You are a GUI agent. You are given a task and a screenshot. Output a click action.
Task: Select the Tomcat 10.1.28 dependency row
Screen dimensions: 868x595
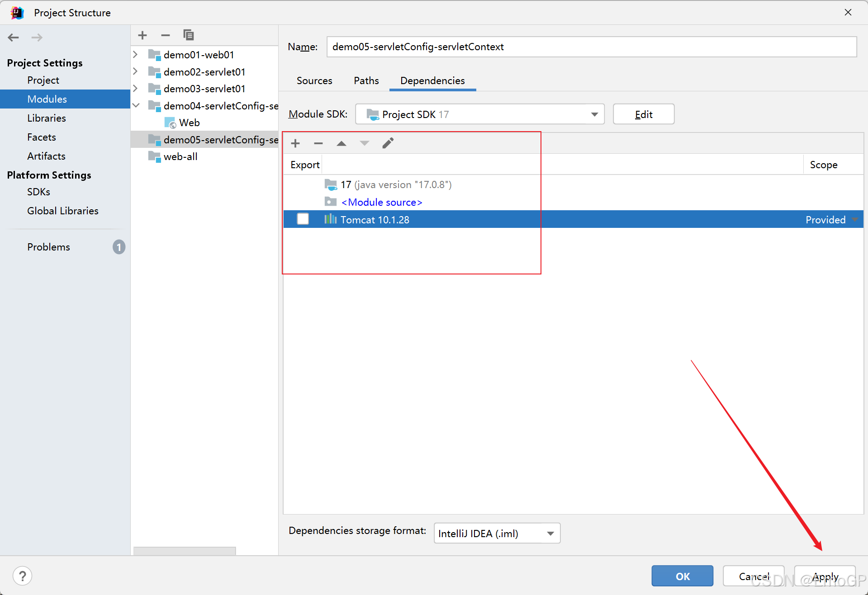[x=573, y=219]
